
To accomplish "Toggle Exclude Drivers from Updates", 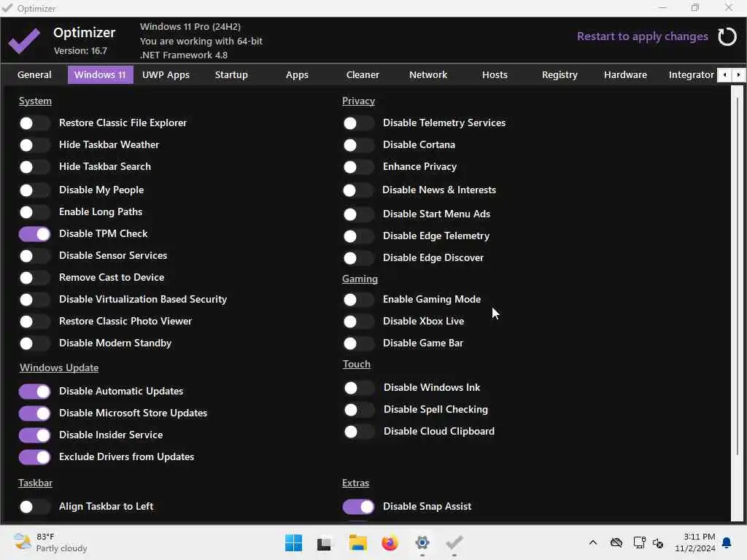I will coord(34,457).
